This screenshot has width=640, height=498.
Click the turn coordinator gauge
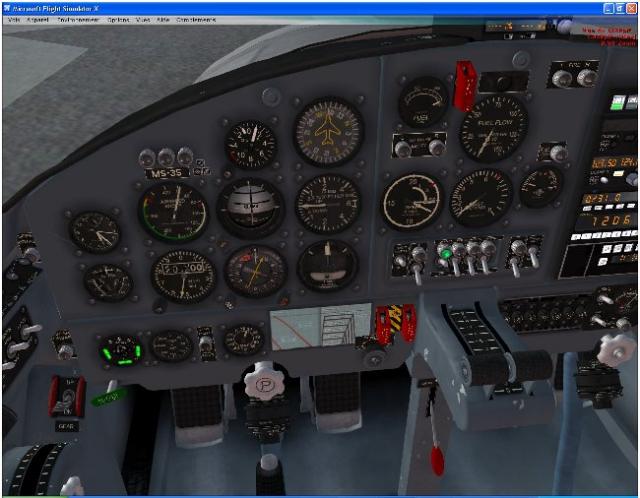(x=327, y=265)
